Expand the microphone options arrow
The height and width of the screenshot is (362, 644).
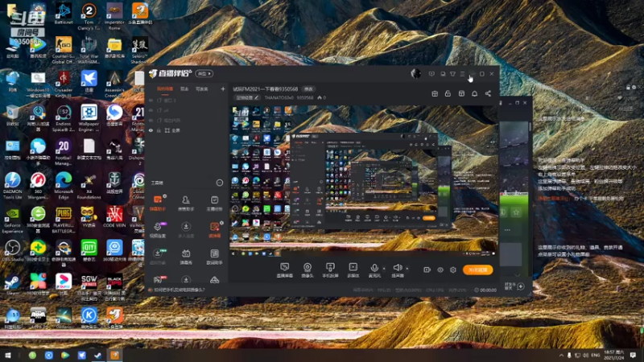[384, 269]
